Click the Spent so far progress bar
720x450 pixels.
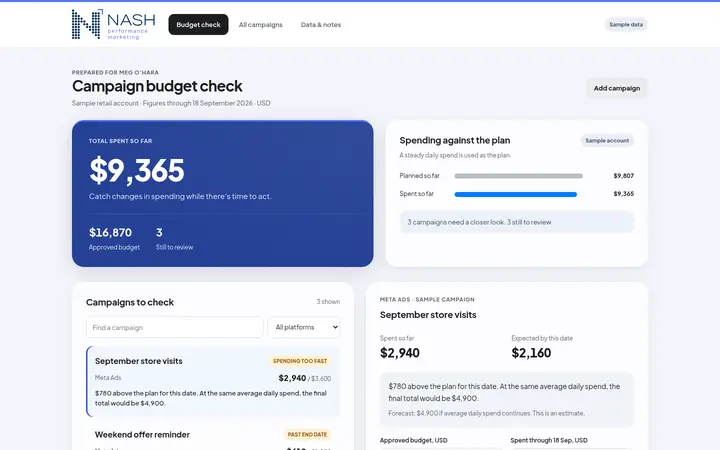[x=516, y=194]
